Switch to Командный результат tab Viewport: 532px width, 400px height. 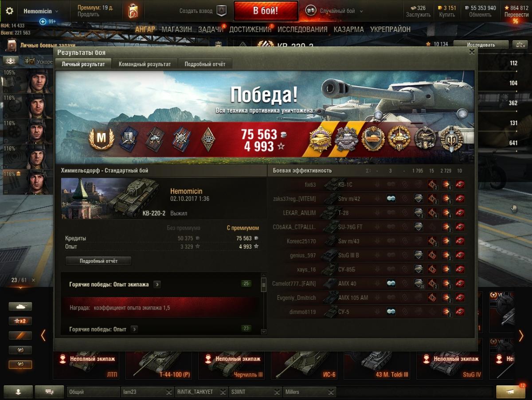tap(145, 64)
